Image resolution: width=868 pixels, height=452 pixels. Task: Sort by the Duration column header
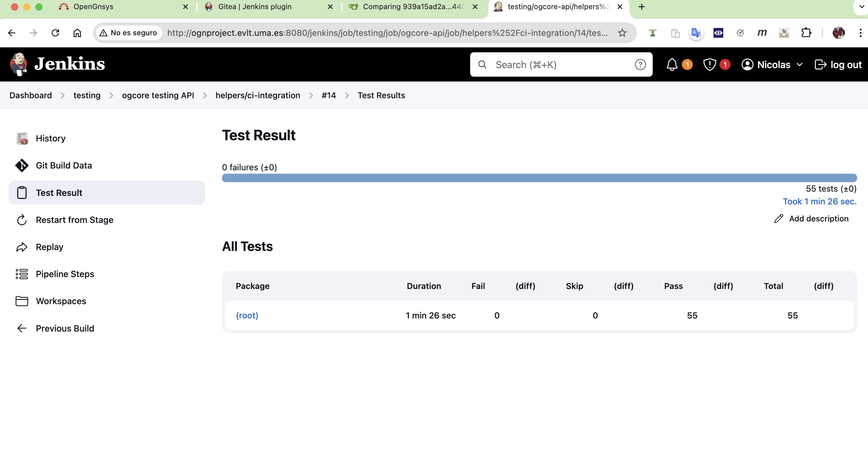[x=424, y=286]
